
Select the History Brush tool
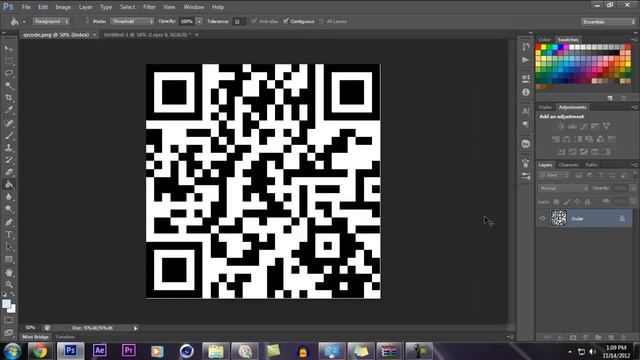[9, 160]
